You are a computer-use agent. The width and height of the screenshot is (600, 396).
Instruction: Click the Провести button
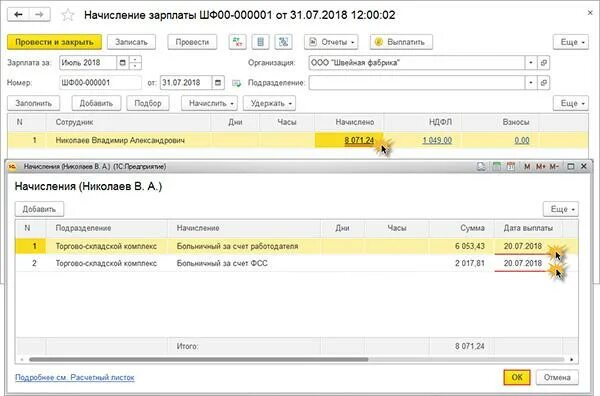192,42
